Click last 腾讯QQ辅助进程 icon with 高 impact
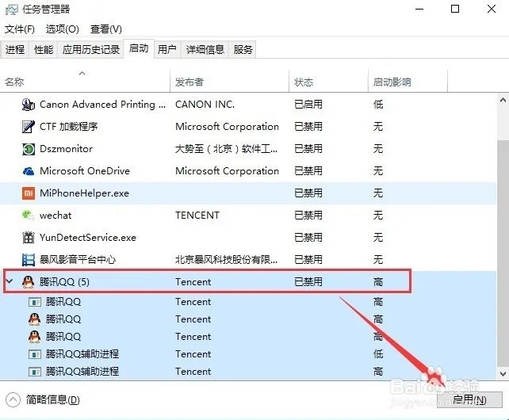This screenshot has height=420, width=509. tap(34, 372)
